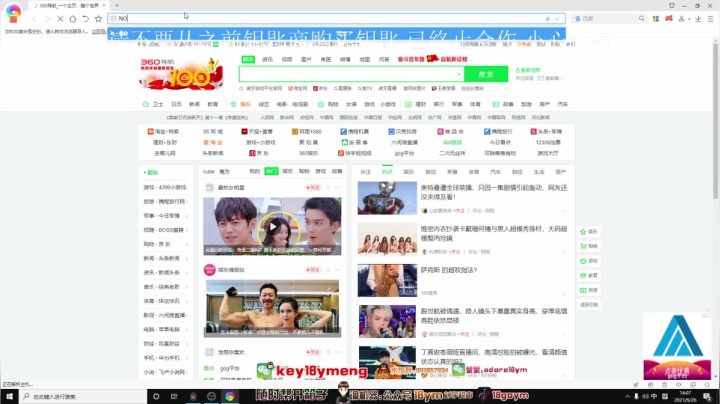Open the 登录/注册 login link
Image resolution: width=720 pixels, height=404 pixels.
[528, 70]
